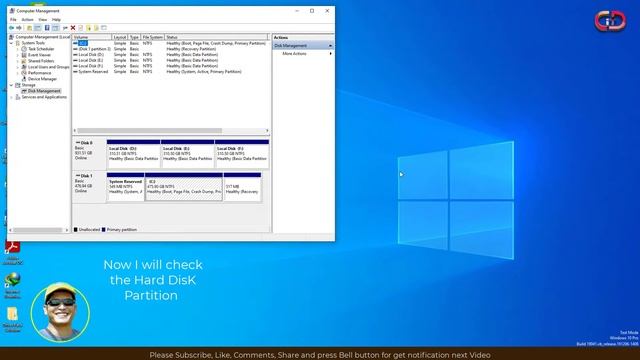Select Device Manager in the console tree
This screenshot has height=360, width=640.
[x=42, y=79]
